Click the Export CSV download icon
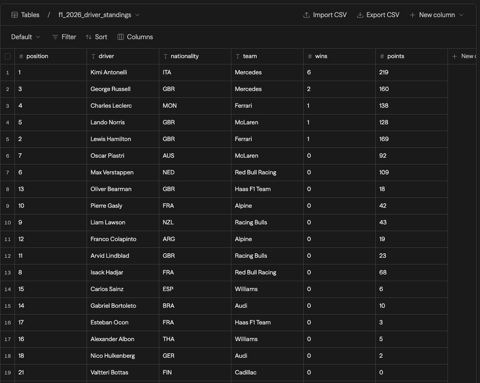The width and height of the screenshot is (480, 383). coord(360,15)
